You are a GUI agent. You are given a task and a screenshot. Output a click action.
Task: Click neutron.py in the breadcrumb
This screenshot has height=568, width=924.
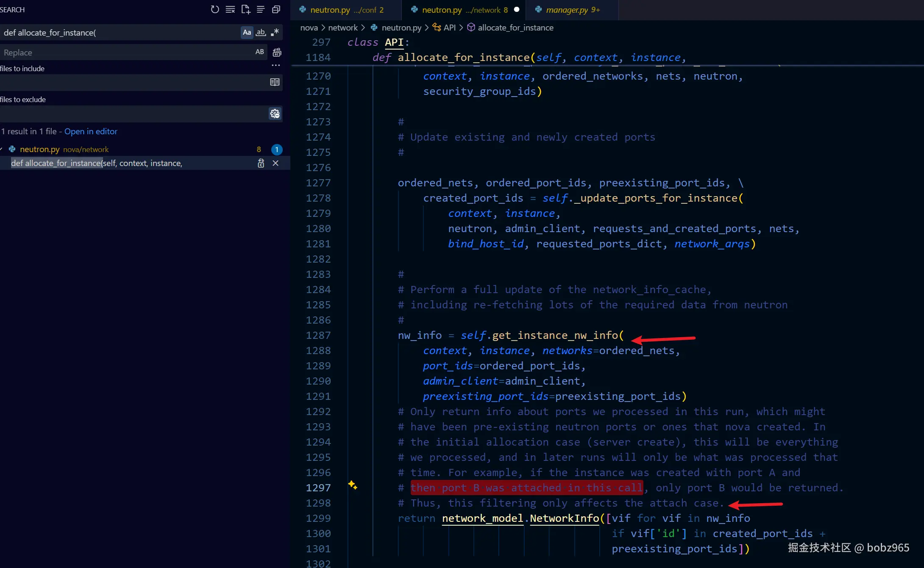[401, 28]
